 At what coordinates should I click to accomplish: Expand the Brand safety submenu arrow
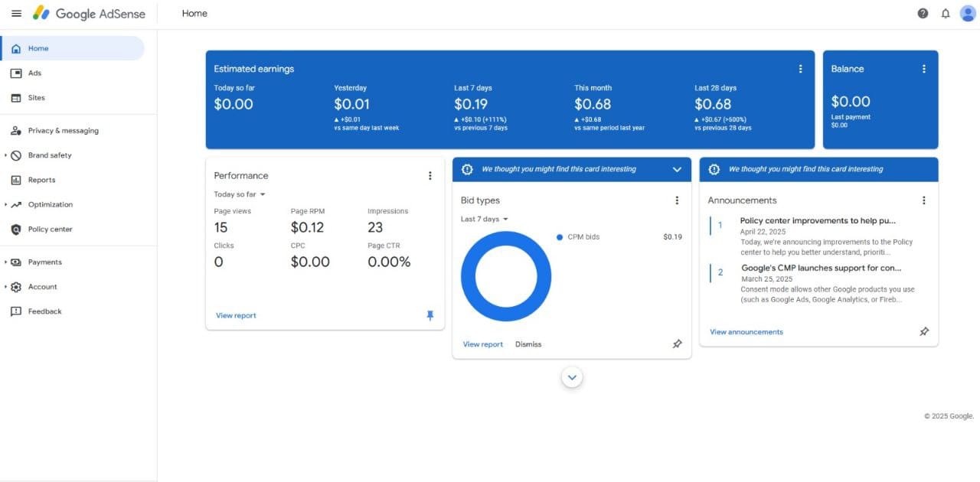click(x=5, y=155)
